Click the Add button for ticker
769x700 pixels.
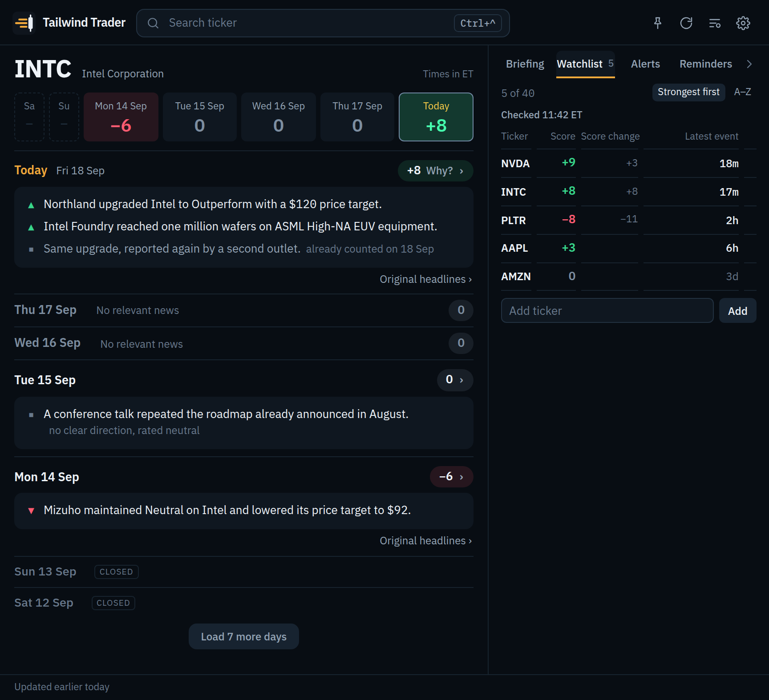tap(737, 311)
